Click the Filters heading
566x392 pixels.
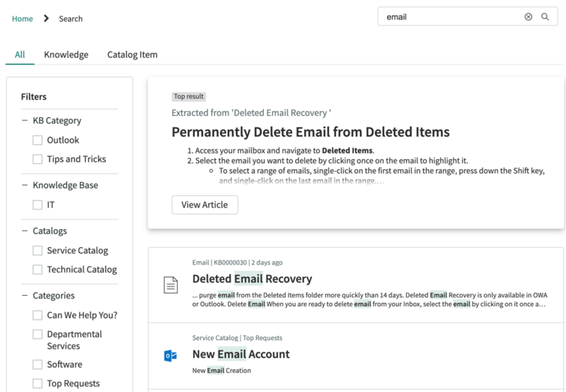[33, 97]
